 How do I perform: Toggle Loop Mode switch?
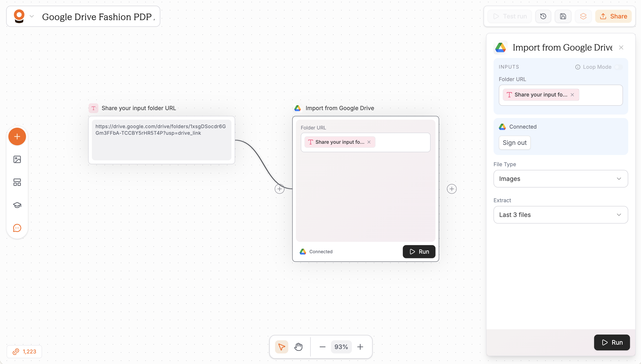click(x=618, y=67)
